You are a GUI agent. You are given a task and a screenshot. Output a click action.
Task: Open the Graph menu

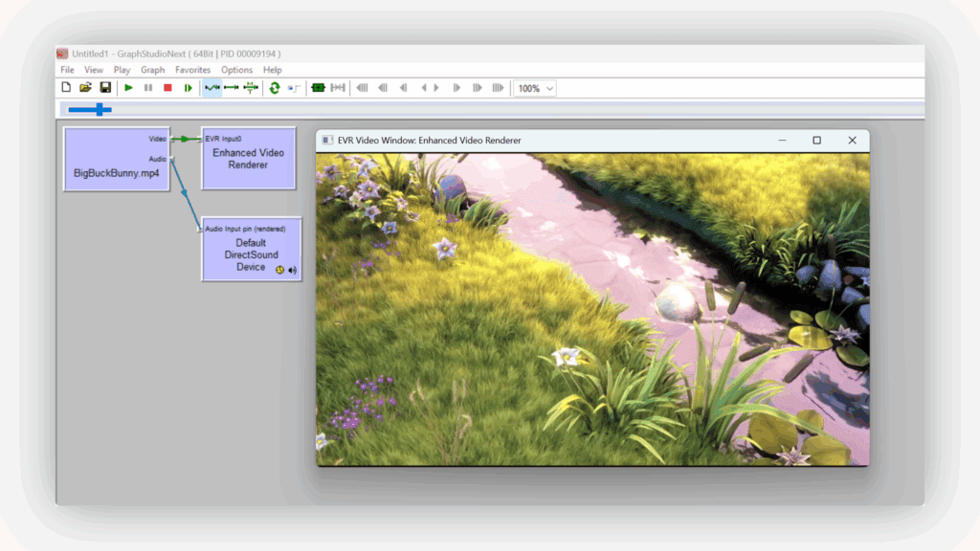point(152,69)
